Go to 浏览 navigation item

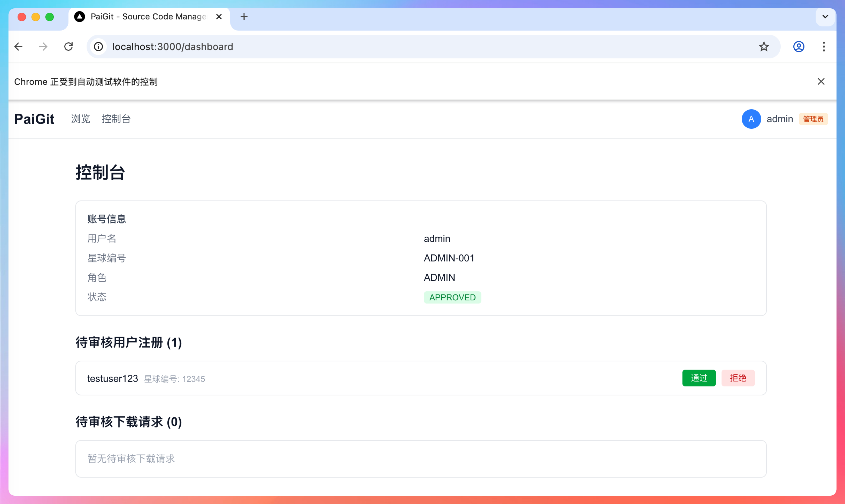point(81,119)
